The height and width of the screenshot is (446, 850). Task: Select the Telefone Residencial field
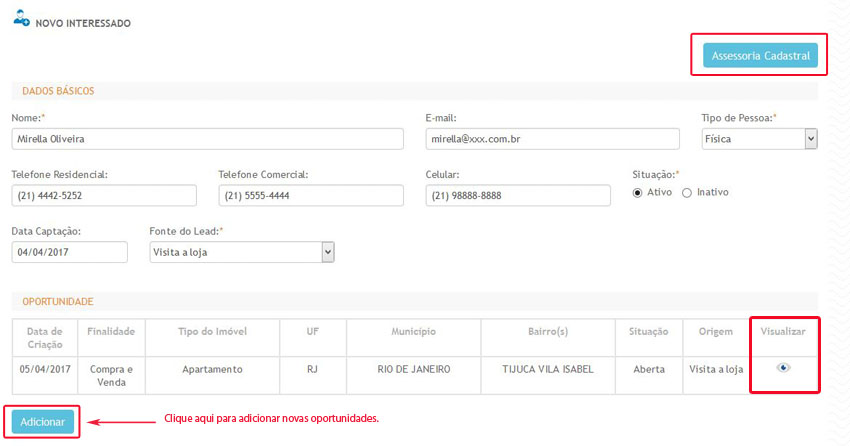104,196
